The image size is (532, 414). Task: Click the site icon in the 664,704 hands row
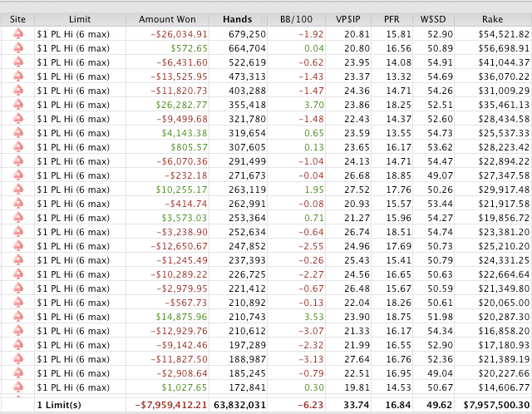[17, 48]
